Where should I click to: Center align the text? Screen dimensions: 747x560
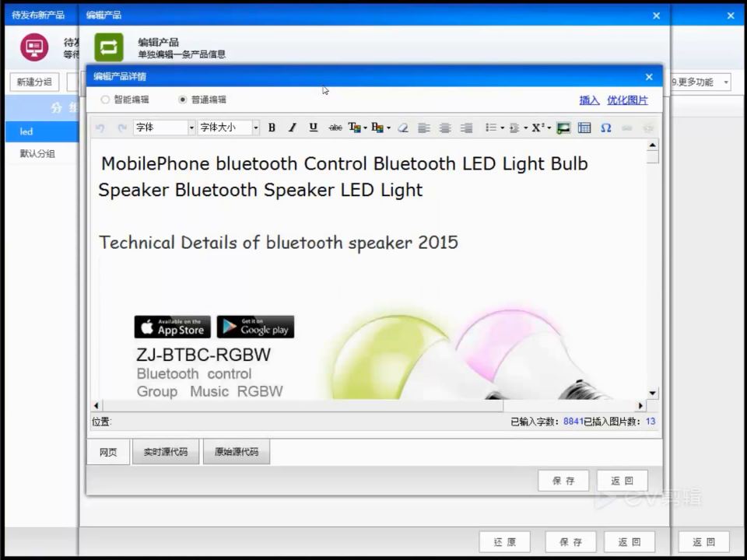(445, 128)
